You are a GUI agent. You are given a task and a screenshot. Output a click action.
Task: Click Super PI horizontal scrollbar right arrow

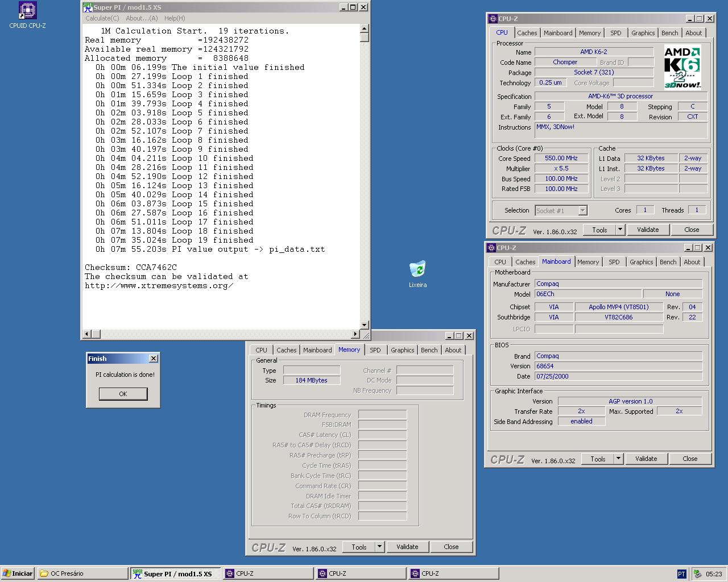[355, 334]
